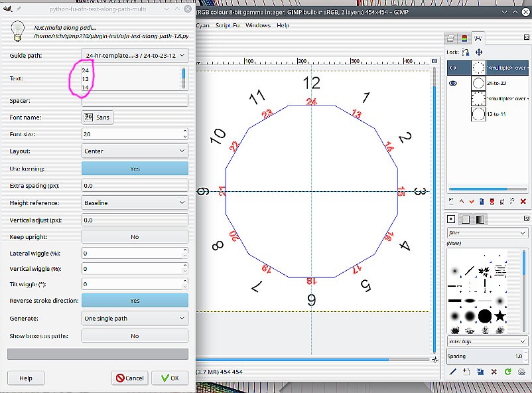The image size is (532, 393).
Task: Open the Sans font chooser
Action: click(97, 118)
